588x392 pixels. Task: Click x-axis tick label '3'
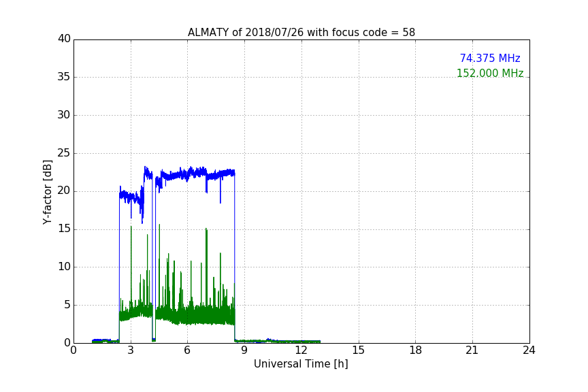tap(131, 350)
